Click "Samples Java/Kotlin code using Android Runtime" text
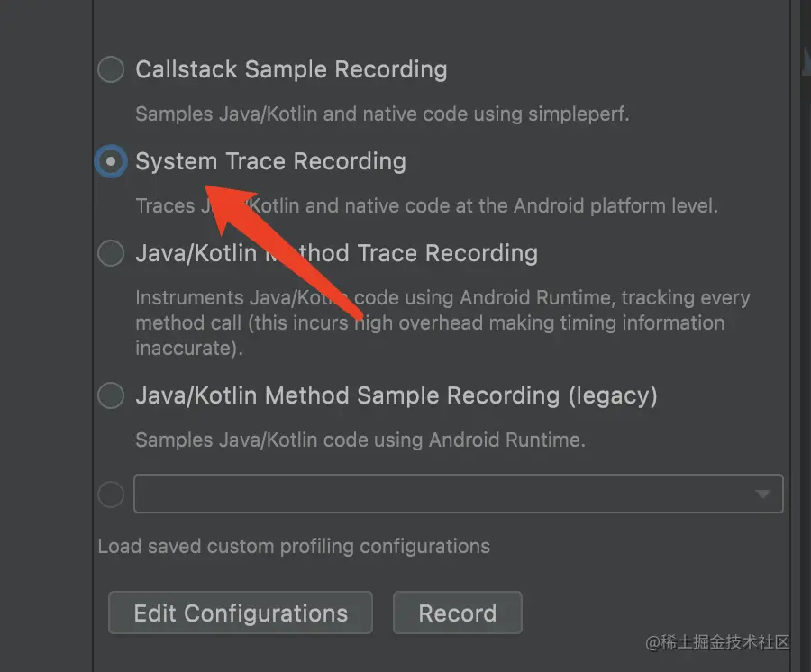 [360, 440]
